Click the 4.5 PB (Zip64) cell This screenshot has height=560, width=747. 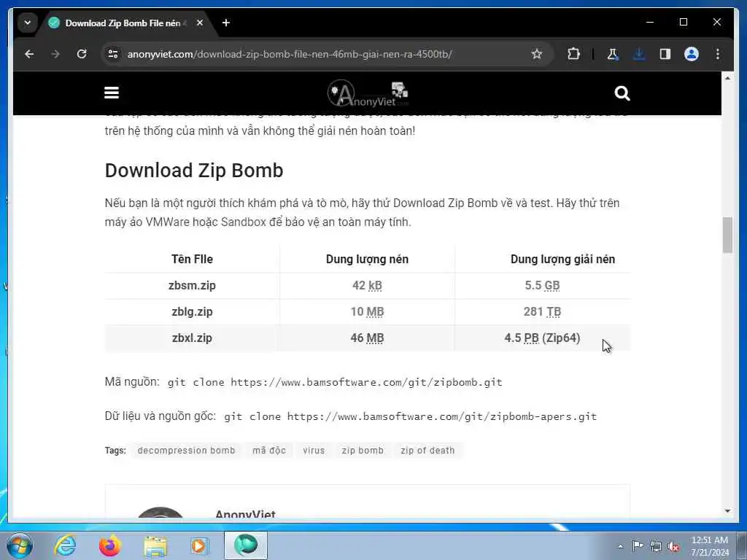(x=542, y=338)
